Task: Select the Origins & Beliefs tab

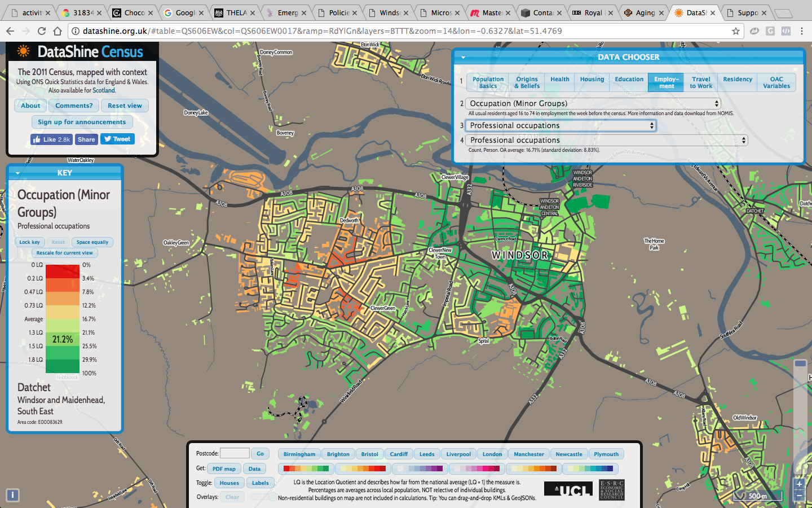Action: point(527,82)
